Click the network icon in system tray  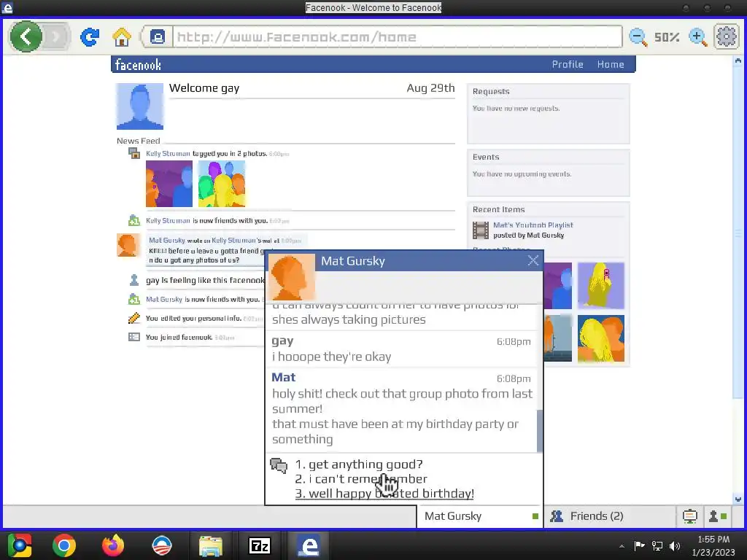[657, 546]
